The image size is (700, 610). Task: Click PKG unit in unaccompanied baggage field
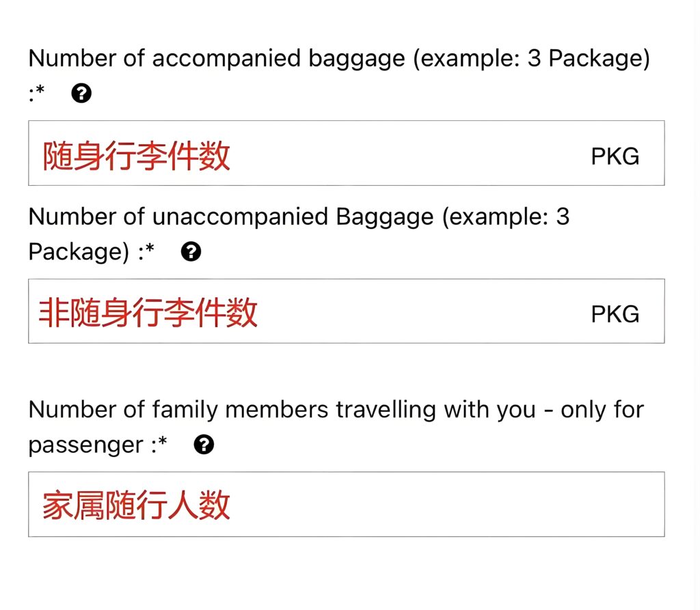pyautogui.click(x=615, y=314)
